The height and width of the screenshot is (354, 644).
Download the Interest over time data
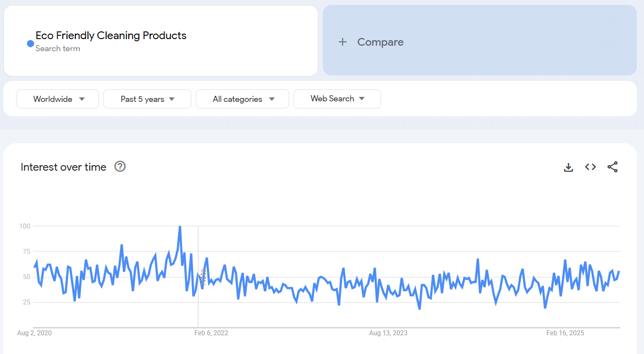(569, 167)
